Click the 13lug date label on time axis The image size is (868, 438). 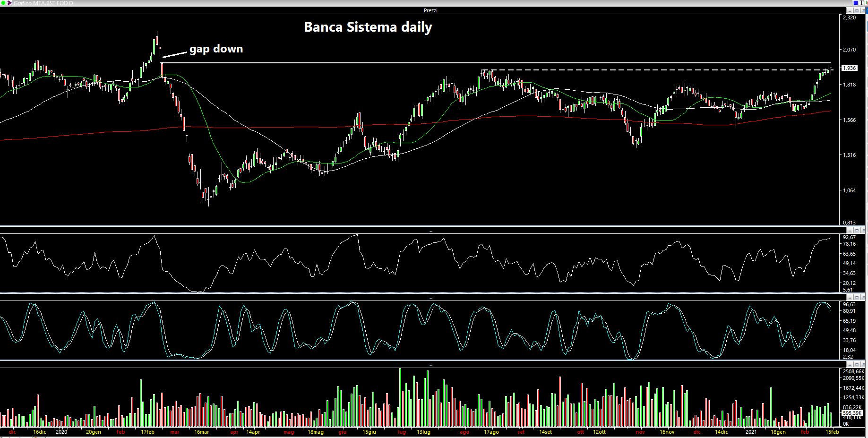pyautogui.click(x=423, y=432)
